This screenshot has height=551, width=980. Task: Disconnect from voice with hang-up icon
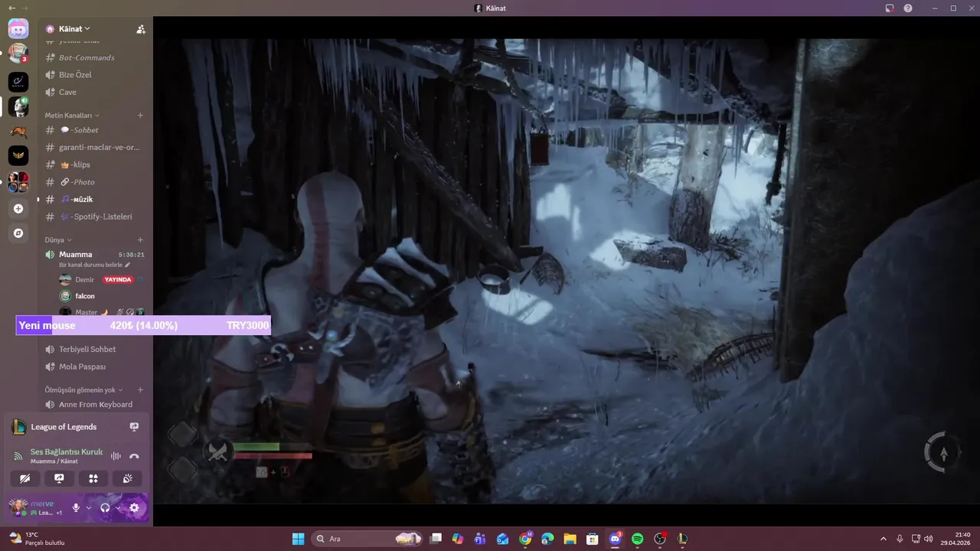click(134, 456)
